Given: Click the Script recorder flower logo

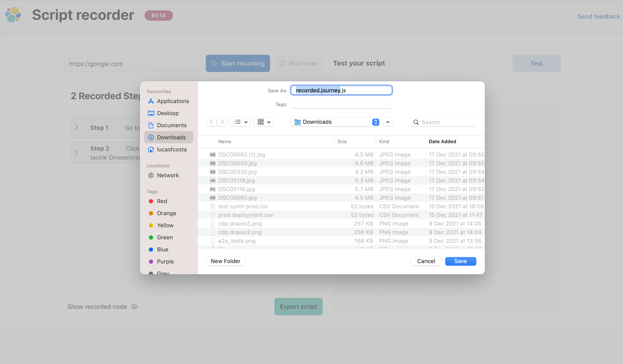Looking at the screenshot, I should [13, 15].
